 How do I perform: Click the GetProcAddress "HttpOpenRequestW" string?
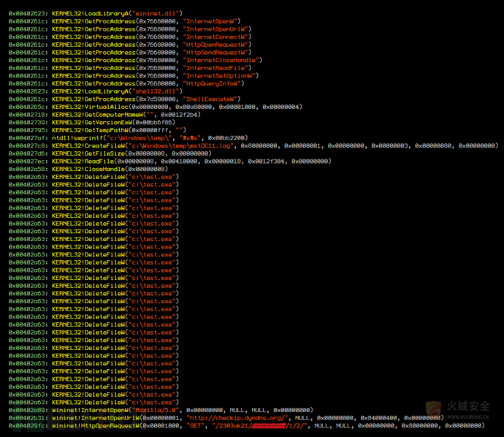[217, 45]
